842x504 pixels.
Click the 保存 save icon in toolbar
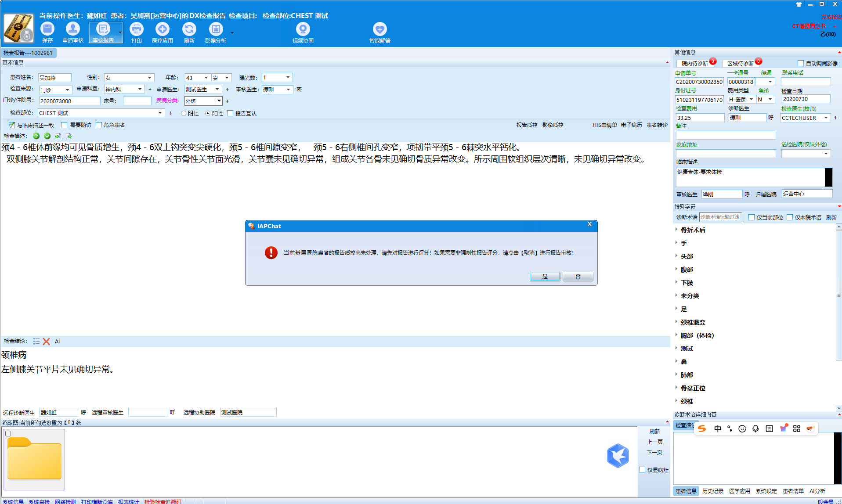click(47, 29)
